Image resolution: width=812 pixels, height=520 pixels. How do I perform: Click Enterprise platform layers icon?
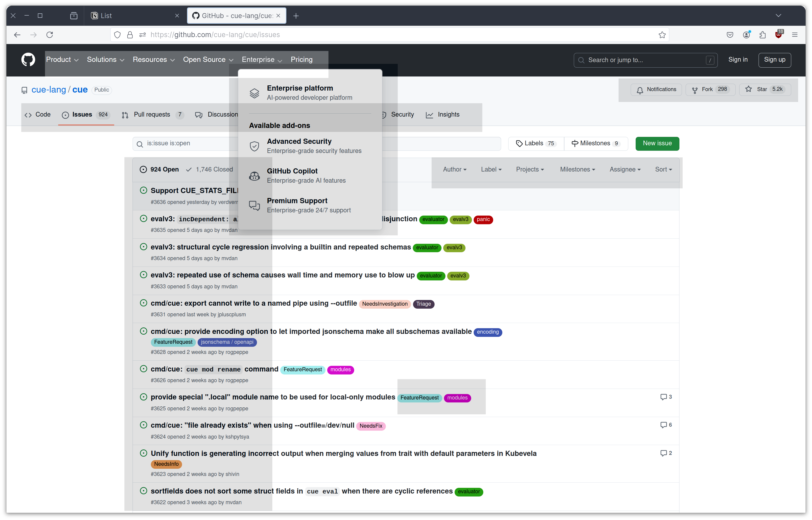[254, 93]
